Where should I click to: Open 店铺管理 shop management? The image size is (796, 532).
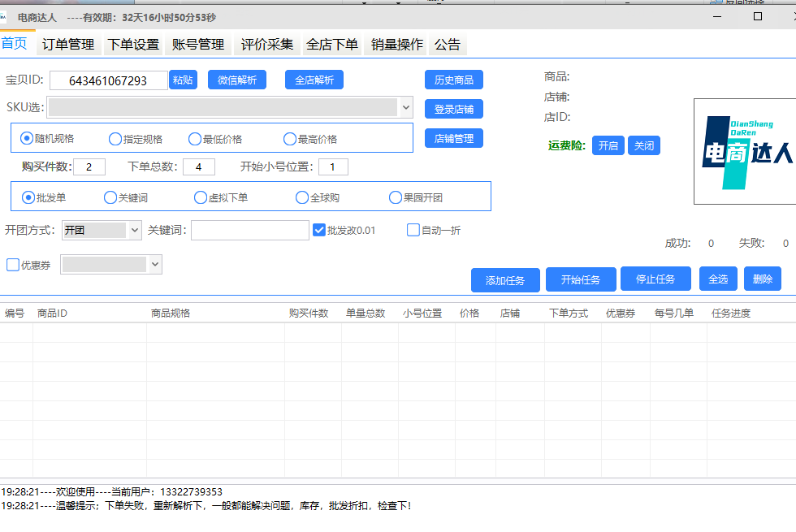(453, 137)
